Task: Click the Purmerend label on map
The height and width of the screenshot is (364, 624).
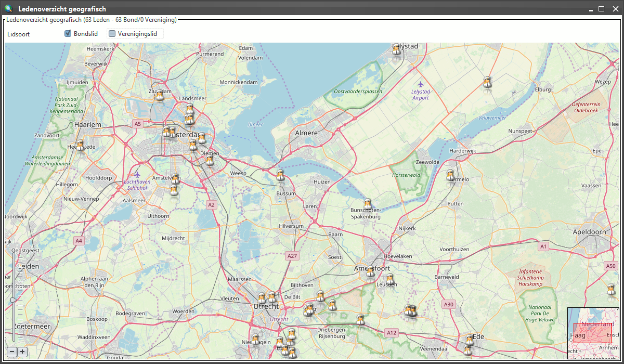Action: pos(210,54)
